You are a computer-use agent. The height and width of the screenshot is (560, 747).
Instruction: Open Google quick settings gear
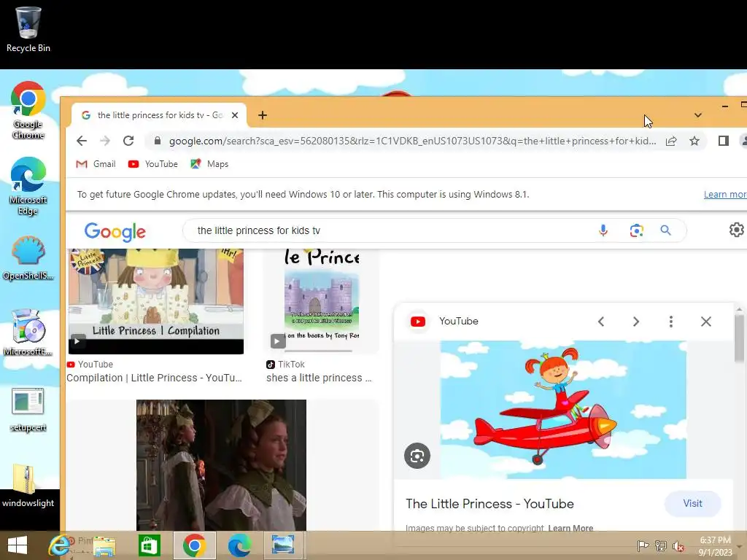point(737,230)
